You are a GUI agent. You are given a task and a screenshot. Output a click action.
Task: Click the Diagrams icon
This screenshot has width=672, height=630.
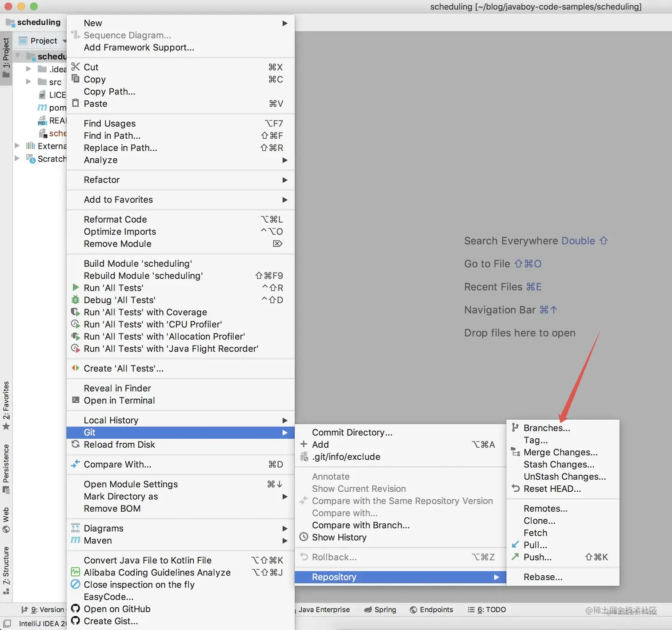(76, 528)
